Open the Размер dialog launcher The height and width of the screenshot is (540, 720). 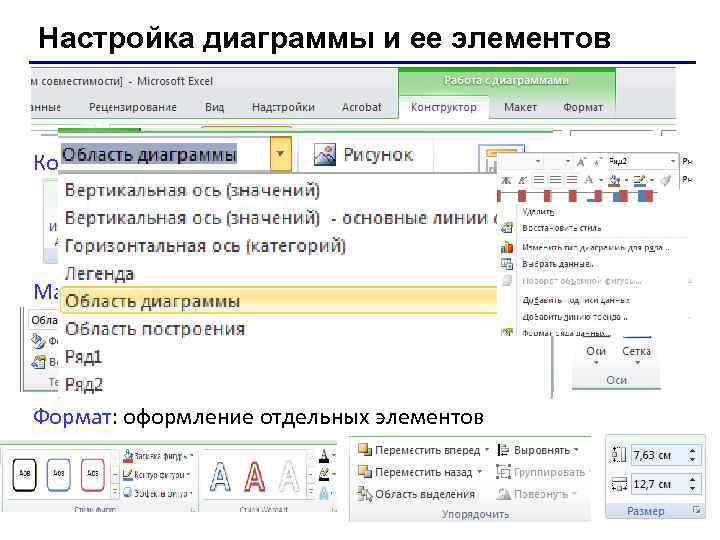click(x=697, y=510)
